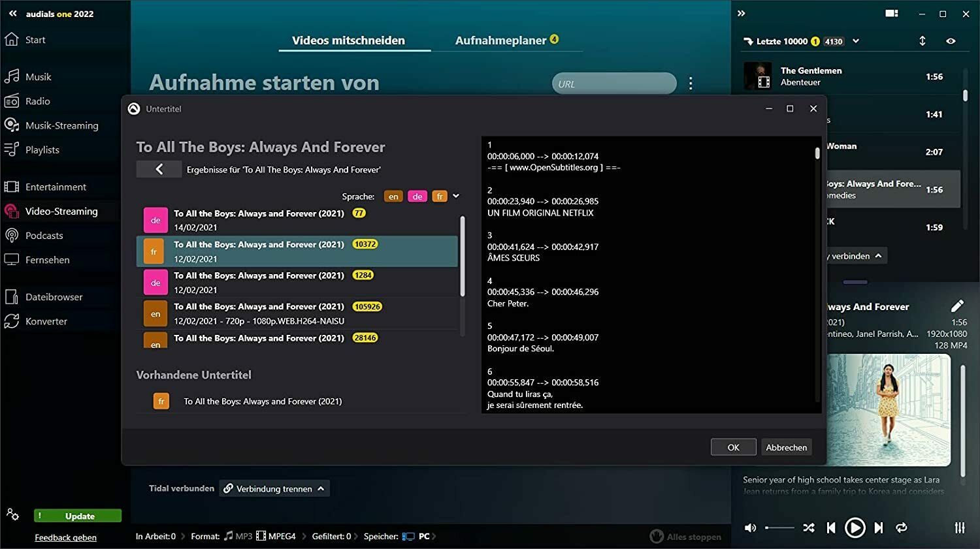The width and height of the screenshot is (980, 549).
Task: Click the Abbrechen button
Action: click(786, 447)
